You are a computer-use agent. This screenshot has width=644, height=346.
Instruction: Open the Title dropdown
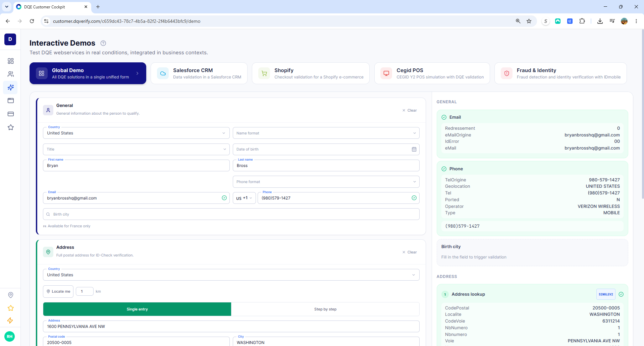[136, 150]
